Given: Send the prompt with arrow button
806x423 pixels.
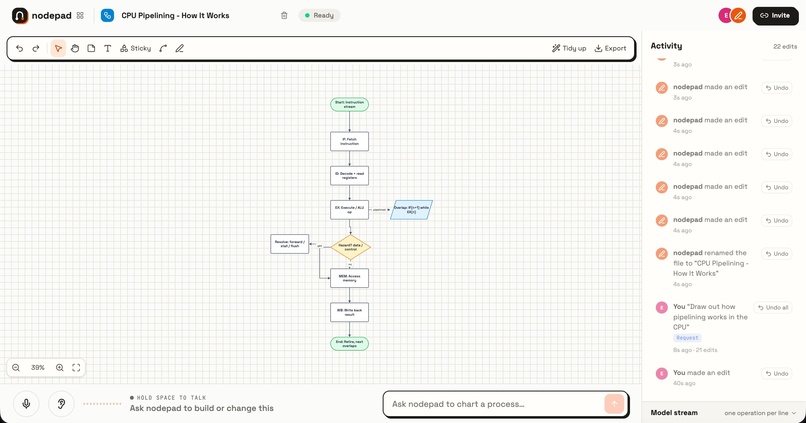Looking at the screenshot, I should pos(614,404).
